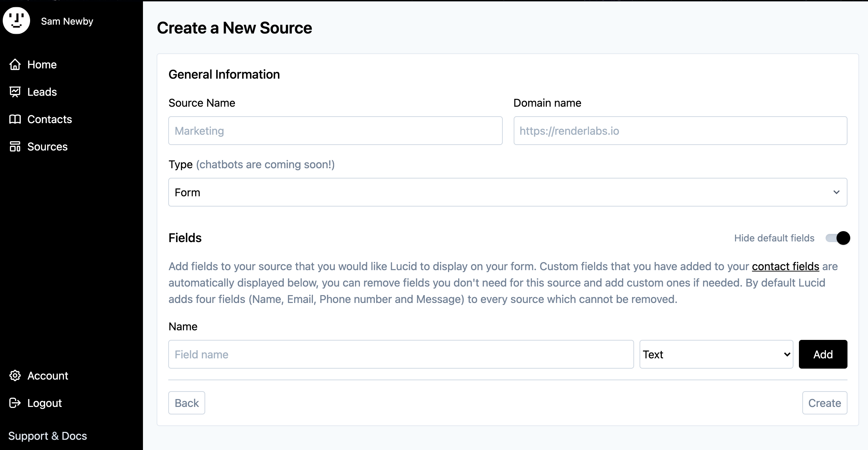The width and height of the screenshot is (868, 450).
Task: Click the Source Name input field
Action: (335, 131)
